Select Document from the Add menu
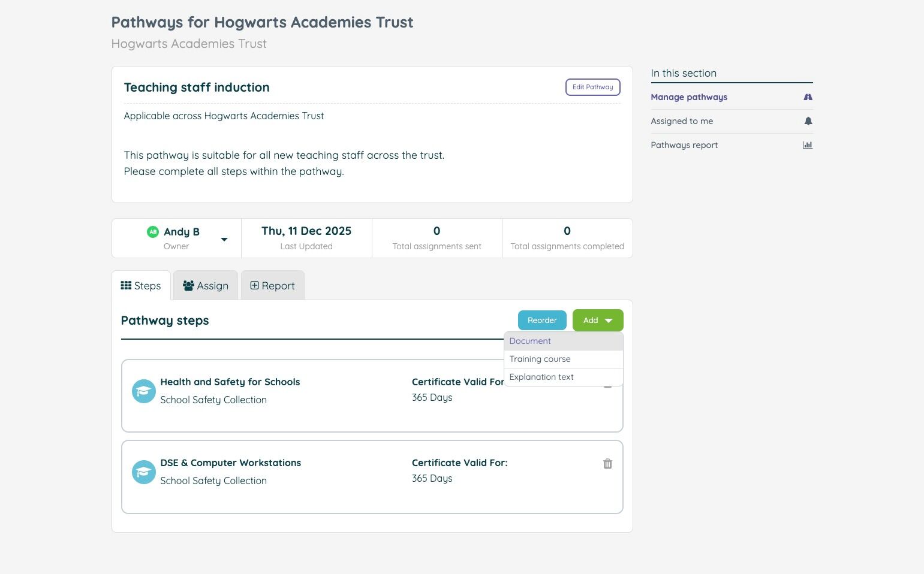The height and width of the screenshot is (574, 924). tap(530, 341)
